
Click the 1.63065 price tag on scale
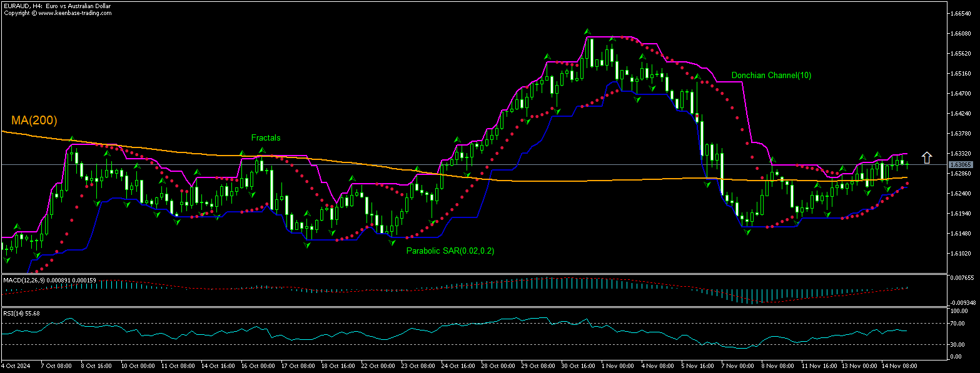point(961,164)
